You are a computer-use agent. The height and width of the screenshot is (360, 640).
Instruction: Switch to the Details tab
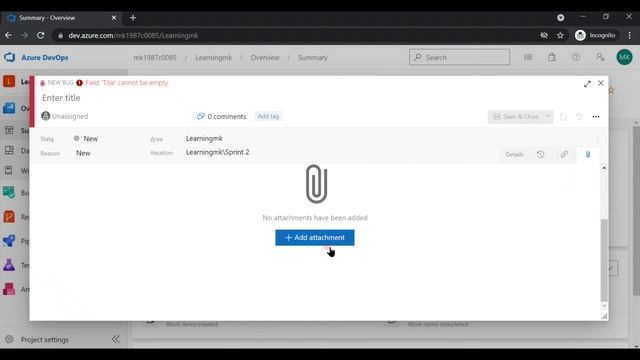pyautogui.click(x=514, y=154)
